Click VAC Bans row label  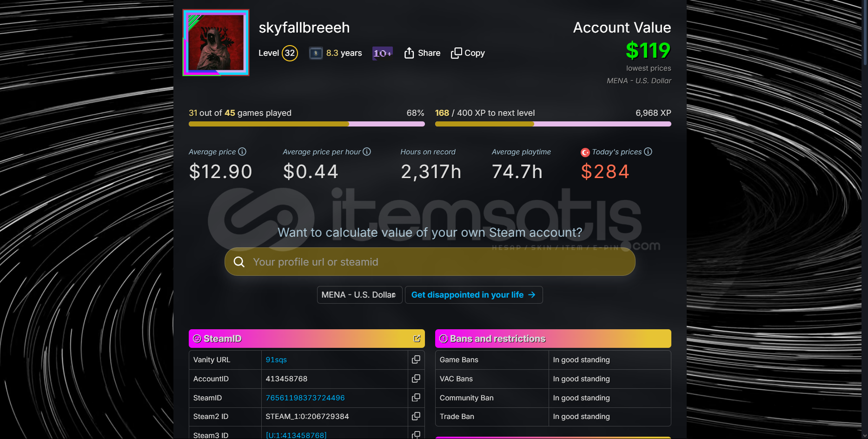(x=456, y=379)
